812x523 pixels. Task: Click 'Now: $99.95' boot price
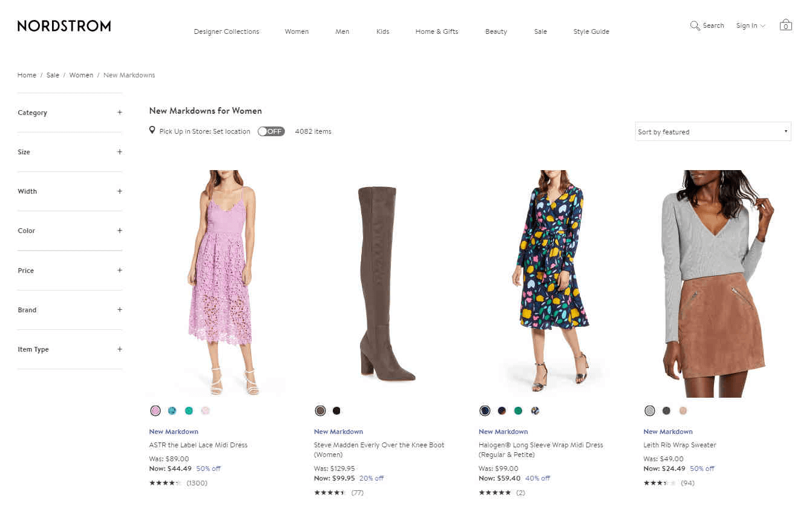[x=334, y=478]
